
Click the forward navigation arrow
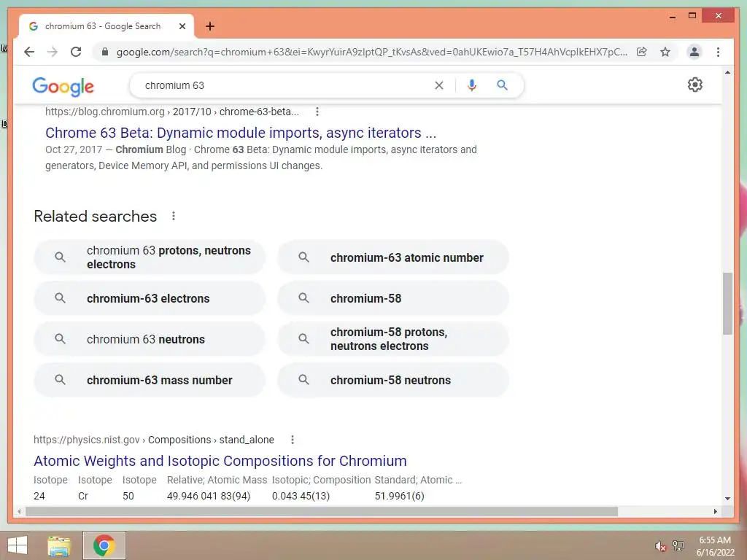tap(53, 52)
